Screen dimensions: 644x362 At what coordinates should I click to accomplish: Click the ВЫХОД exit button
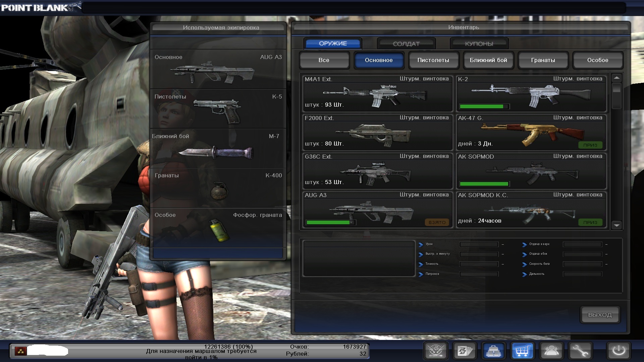tap(600, 315)
